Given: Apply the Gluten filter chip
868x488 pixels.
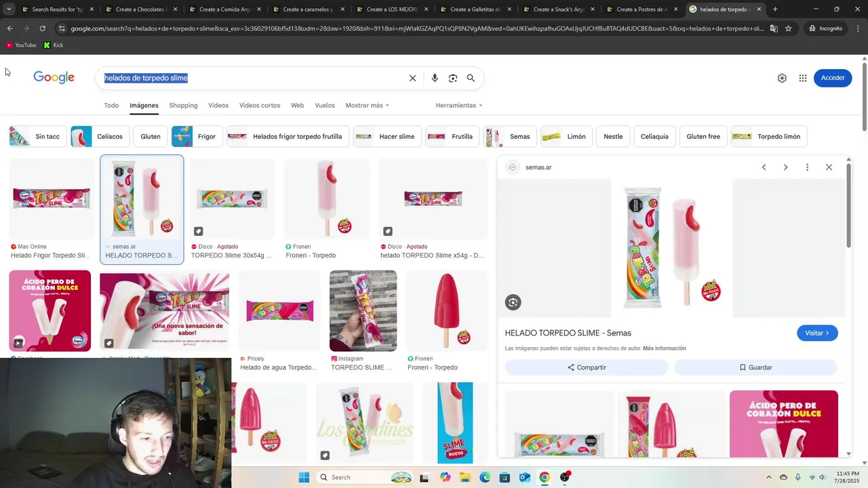Looking at the screenshot, I should coord(151,136).
